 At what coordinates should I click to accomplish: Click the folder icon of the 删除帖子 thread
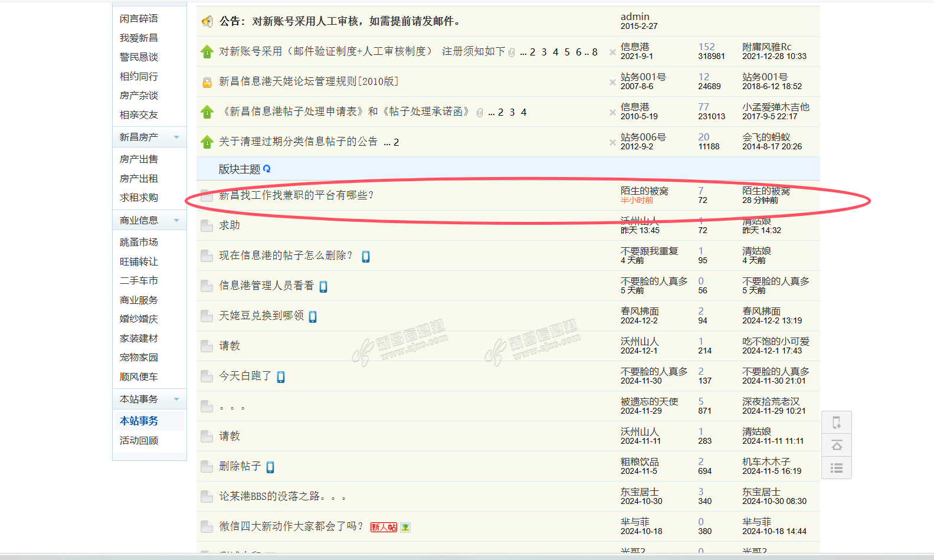207,466
